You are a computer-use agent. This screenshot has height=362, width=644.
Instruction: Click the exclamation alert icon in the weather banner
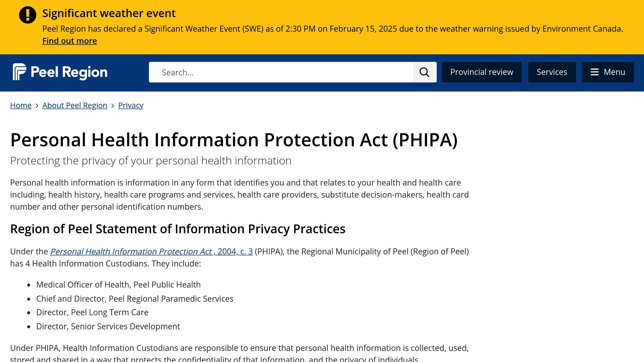tap(28, 15)
